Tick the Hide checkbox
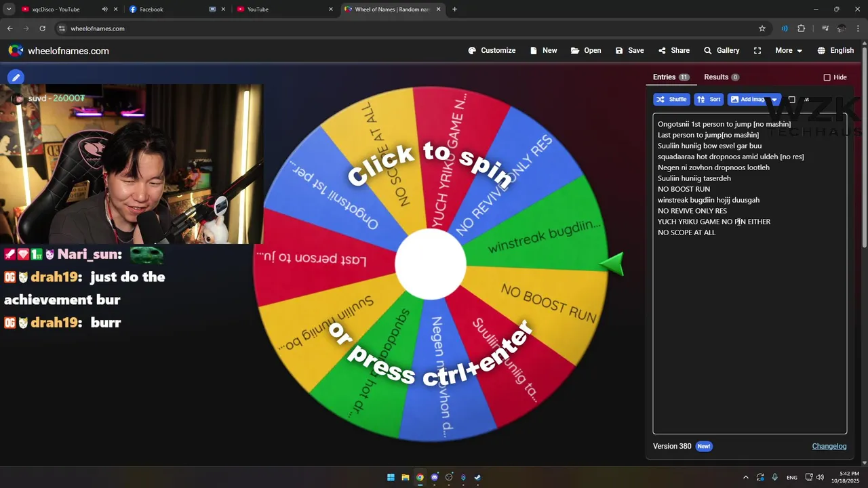This screenshot has width=868, height=488. pyautogui.click(x=827, y=77)
